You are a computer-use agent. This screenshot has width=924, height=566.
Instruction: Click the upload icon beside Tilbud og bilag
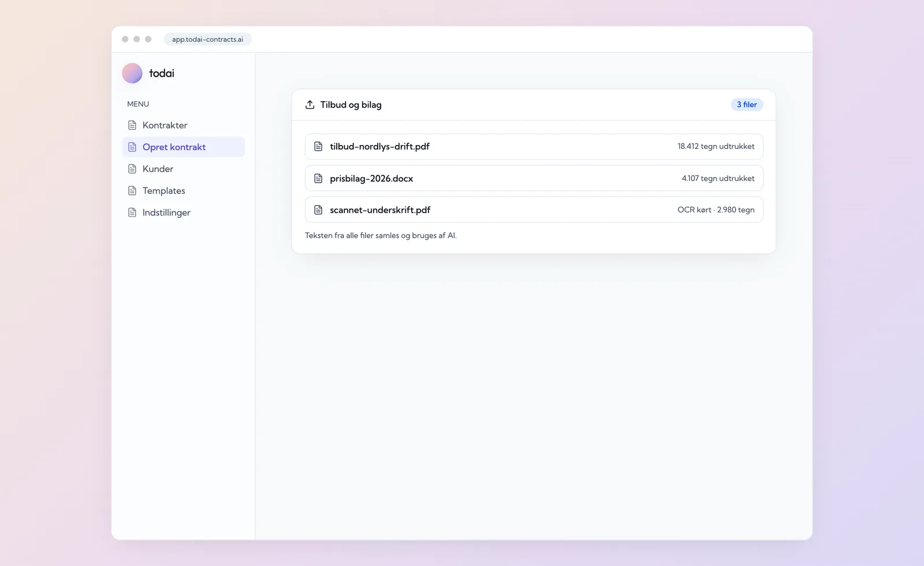click(310, 105)
